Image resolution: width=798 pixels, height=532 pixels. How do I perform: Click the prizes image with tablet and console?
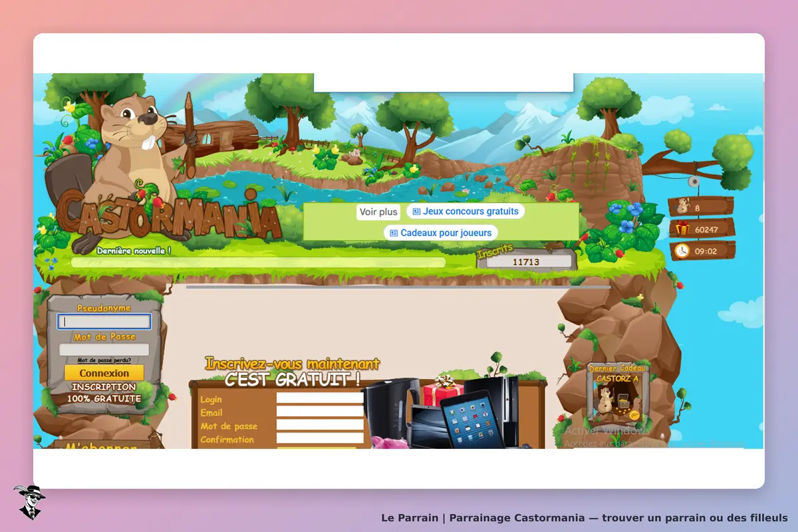click(441, 411)
